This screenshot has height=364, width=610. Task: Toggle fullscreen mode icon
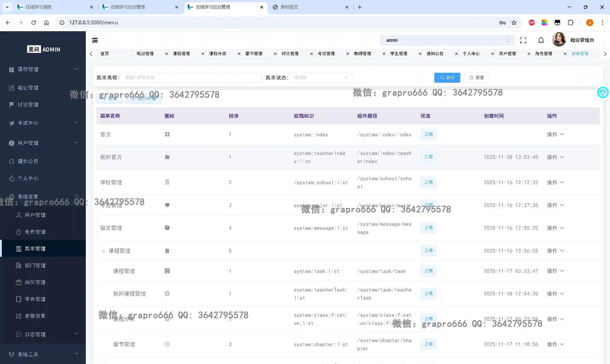523,40
